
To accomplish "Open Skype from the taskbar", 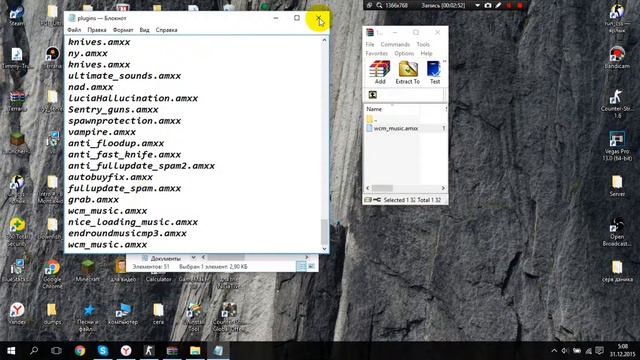I will pyautogui.click(x=103, y=351).
